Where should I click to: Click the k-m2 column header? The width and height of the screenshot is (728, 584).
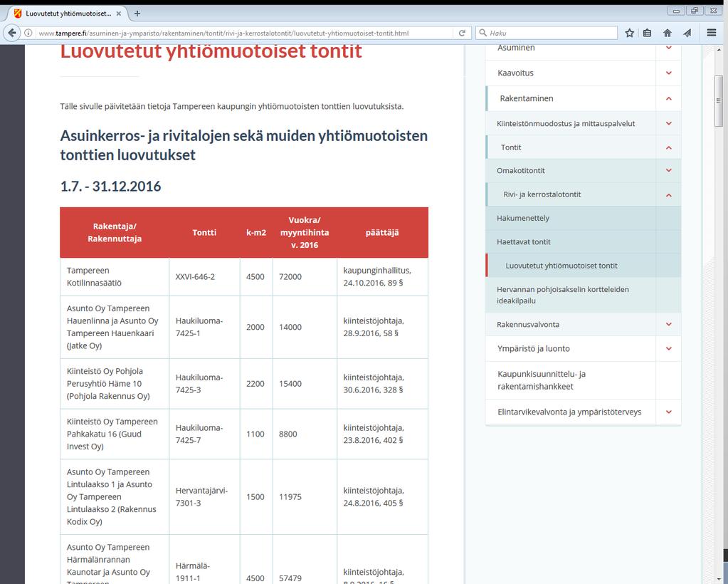(x=256, y=232)
